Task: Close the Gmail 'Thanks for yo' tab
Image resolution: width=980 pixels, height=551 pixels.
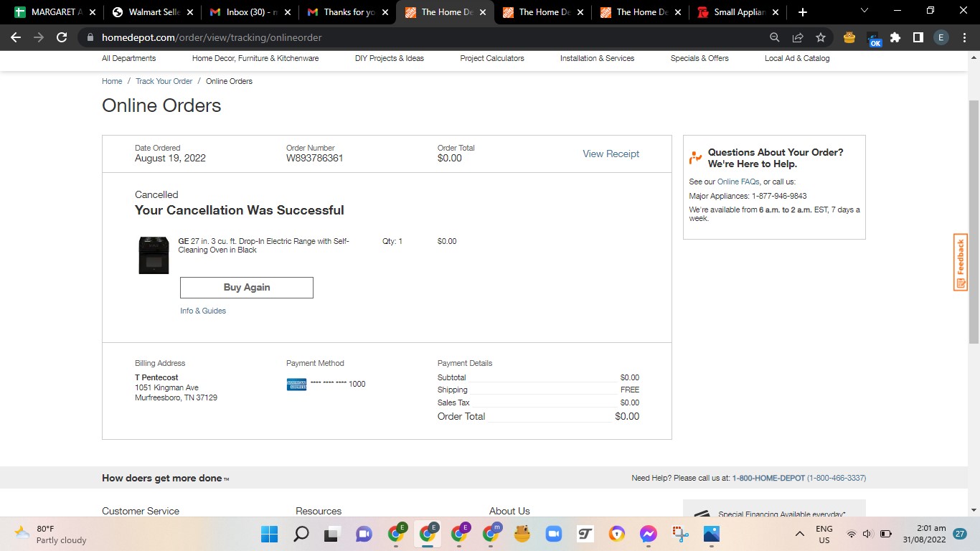Action: tap(385, 12)
